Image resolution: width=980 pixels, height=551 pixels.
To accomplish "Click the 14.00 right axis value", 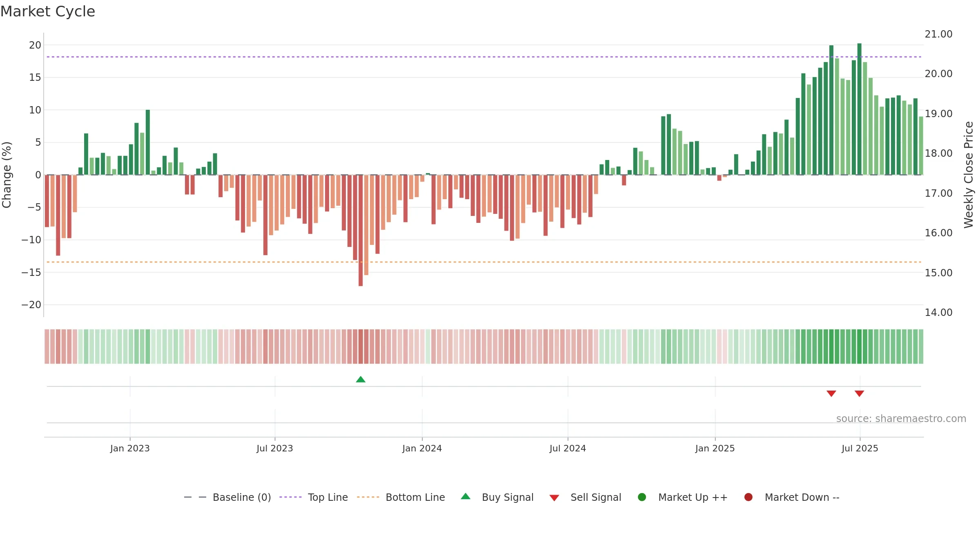I will (x=938, y=313).
